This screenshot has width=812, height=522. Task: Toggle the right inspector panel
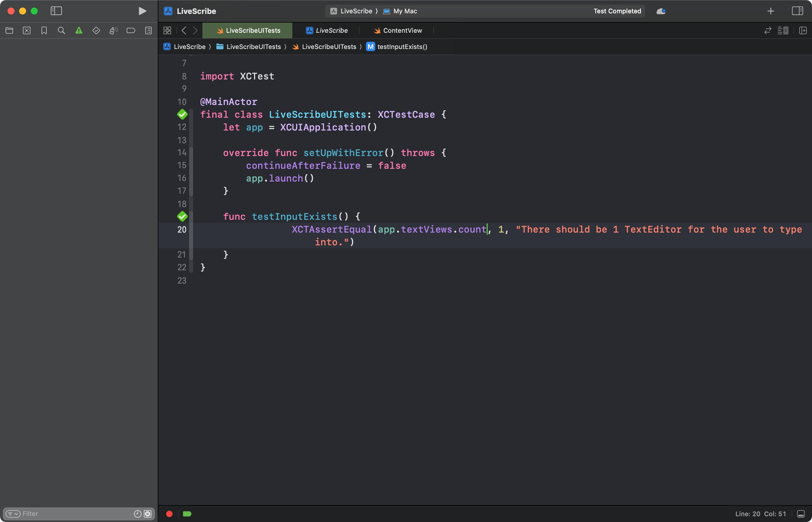click(x=797, y=11)
